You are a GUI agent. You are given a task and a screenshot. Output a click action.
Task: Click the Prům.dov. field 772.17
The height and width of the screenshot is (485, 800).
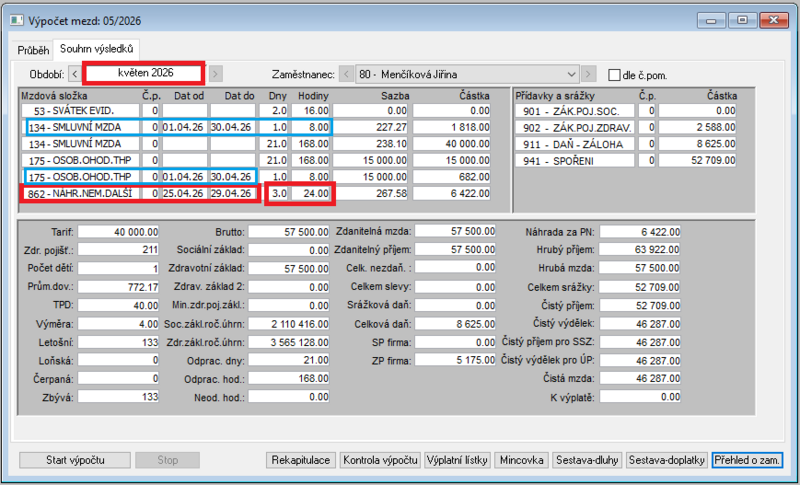[118, 287]
